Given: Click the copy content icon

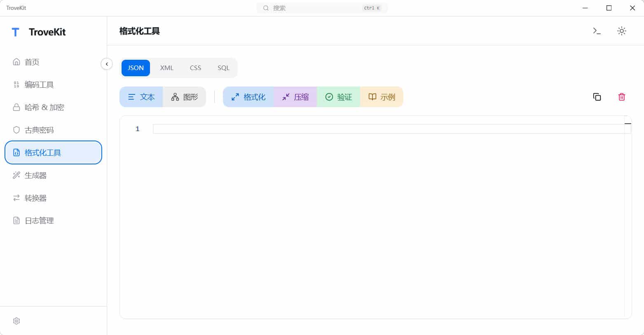Looking at the screenshot, I should pyautogui.click(x=597, y=96).
